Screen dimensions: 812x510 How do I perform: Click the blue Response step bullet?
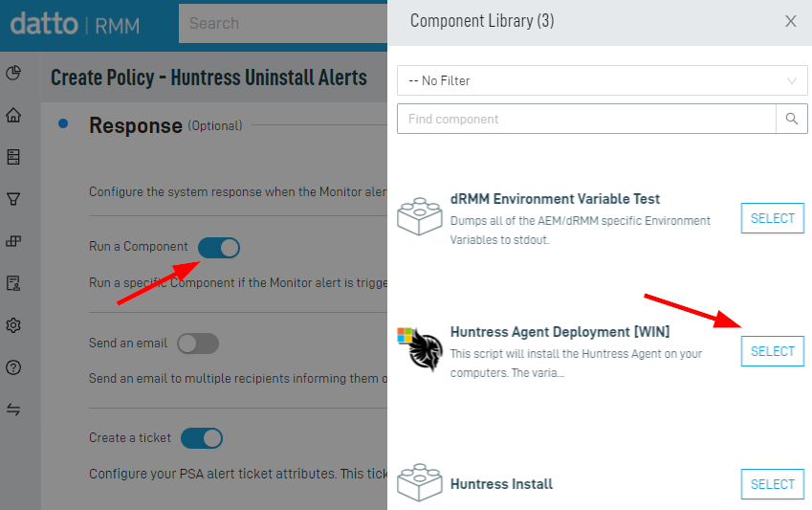pos(63,123)
